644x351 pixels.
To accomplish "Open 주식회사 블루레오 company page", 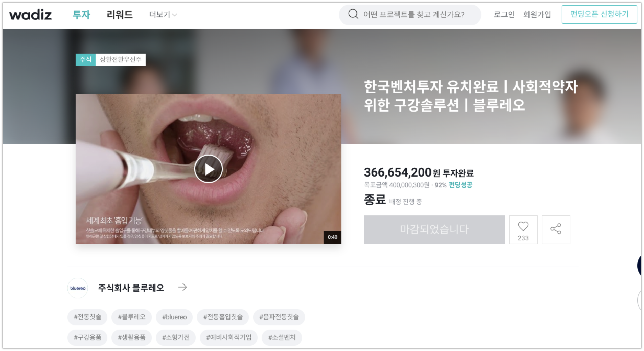I will [131, 288].
